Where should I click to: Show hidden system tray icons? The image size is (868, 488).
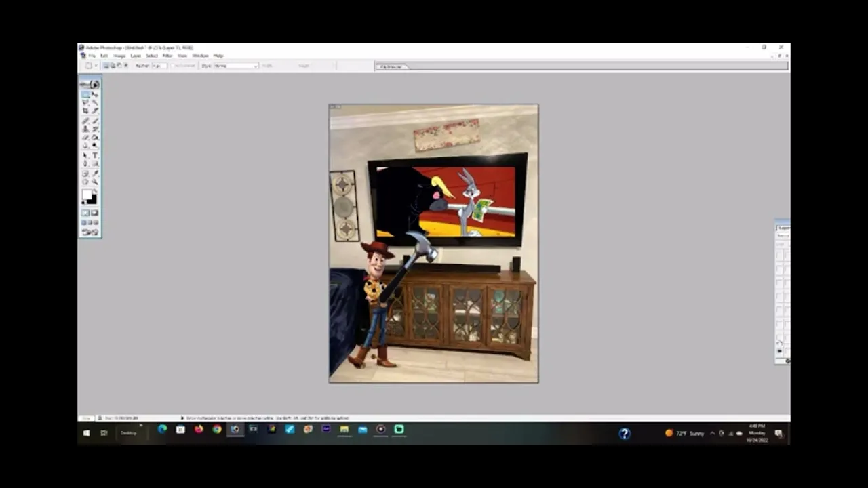pyautogui.click(x=712, y=433)
